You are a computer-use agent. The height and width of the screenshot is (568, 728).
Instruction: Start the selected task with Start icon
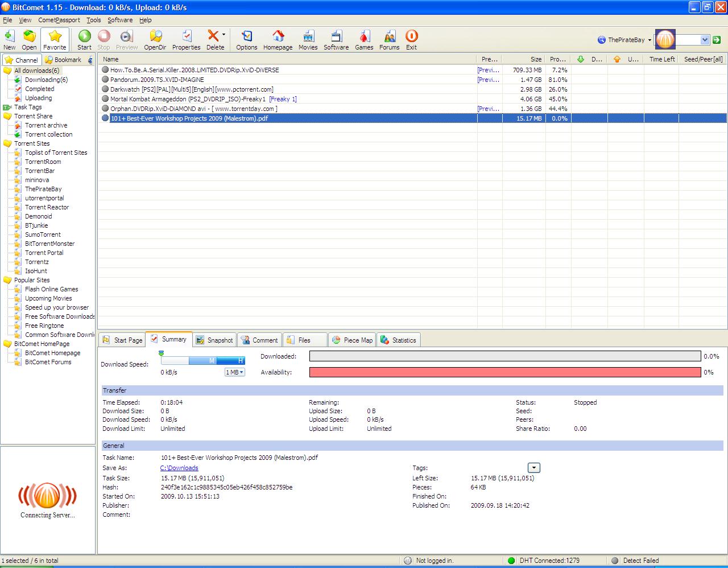click(84, 40)
